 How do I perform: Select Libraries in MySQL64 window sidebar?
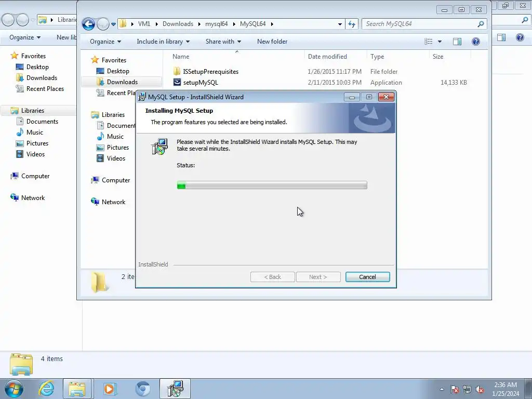[113, 115]
